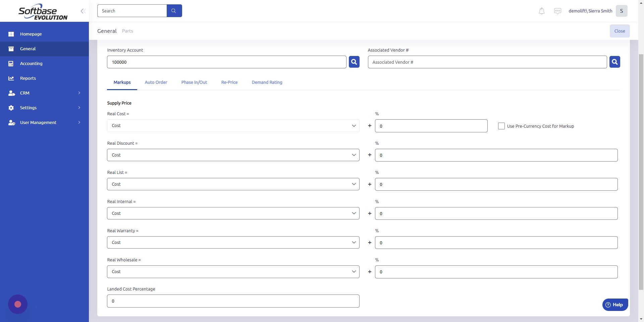Viewport: 644px width, 322px height.
Task: Open the Real Warranty dropdown
Action: coord(233,242)
